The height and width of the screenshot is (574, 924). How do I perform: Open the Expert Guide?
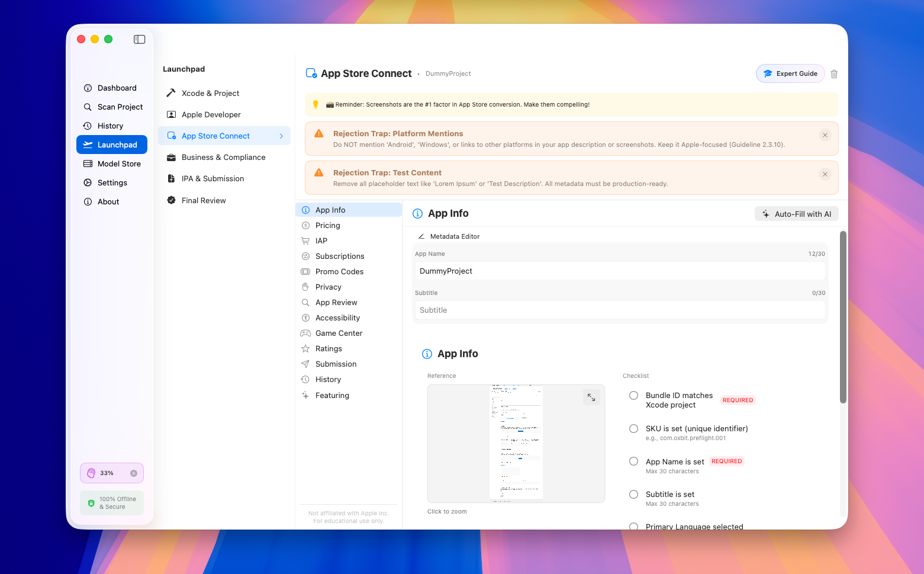coord(790,73)
